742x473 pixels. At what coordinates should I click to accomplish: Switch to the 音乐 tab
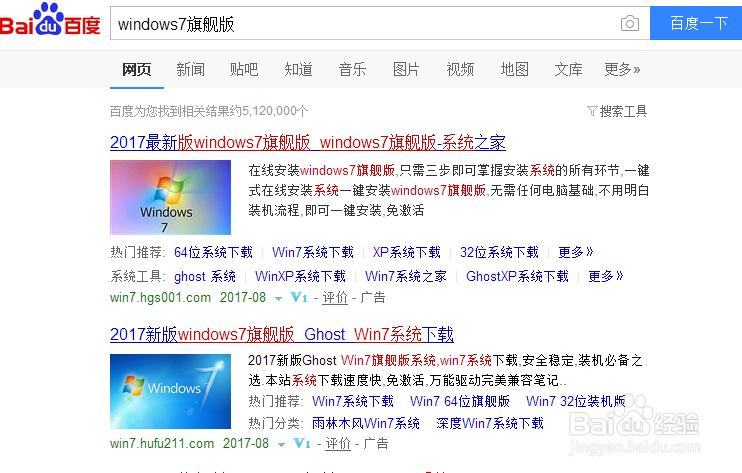pyautogui.click(x=352, y=70)
